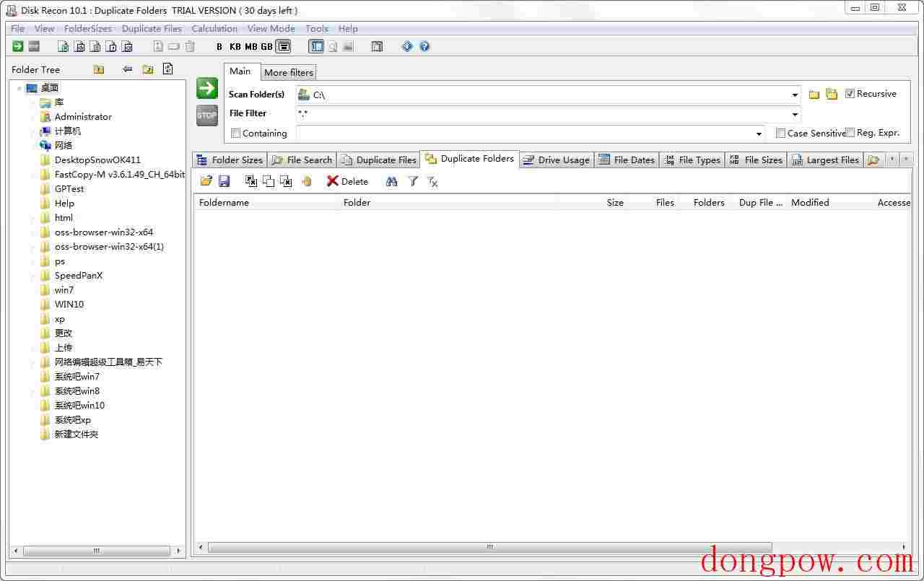Click the blue diamond icon in toolbar
The width and height of the screenshot is (924, 581).
coord(407,46)
